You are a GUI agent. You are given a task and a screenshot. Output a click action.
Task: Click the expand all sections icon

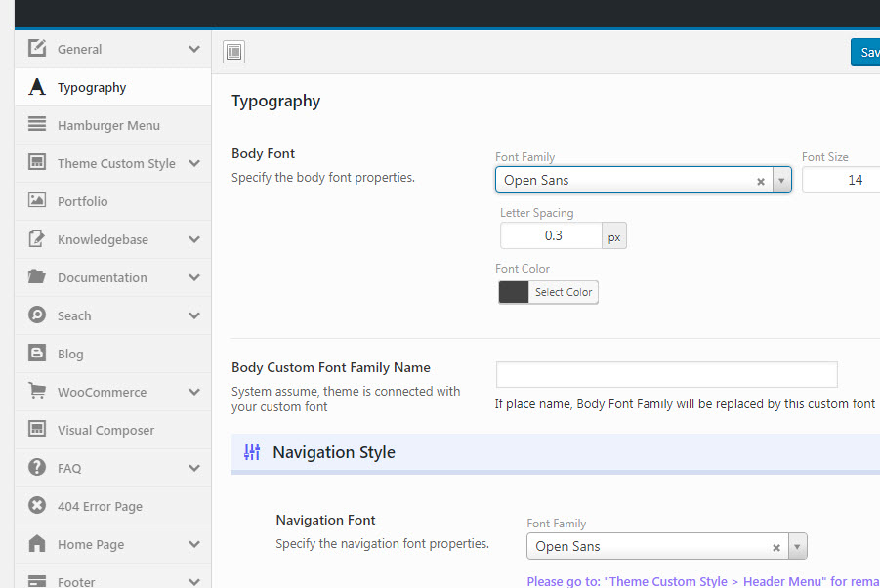point(233,52)
